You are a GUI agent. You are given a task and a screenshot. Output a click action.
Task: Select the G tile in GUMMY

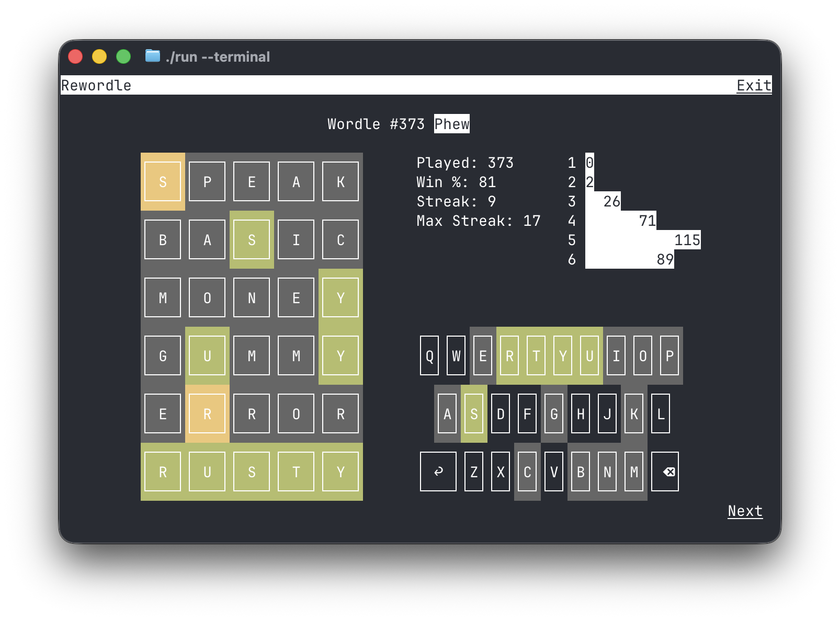click(163, 355)
